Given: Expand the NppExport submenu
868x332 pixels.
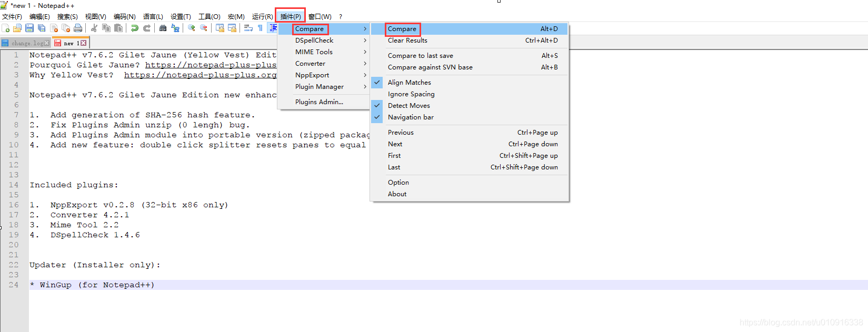Looking at the screenshot, I should click(324, 75).
